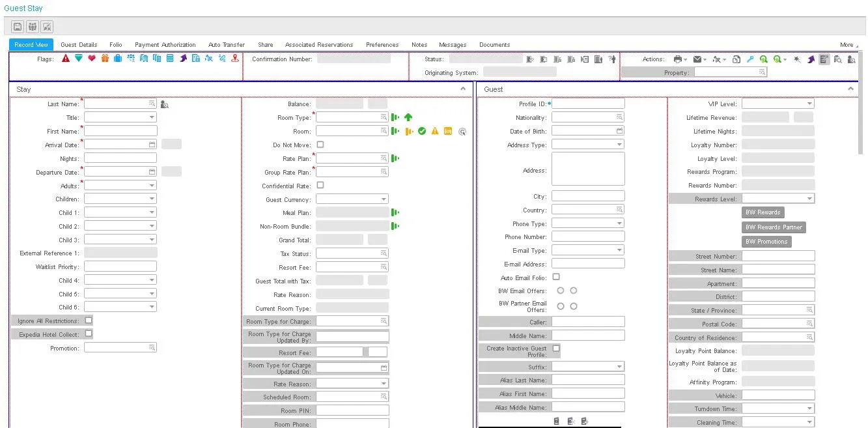Open the Arrival Date calendar picker
868x428 pixels.
tap(152, 145)
